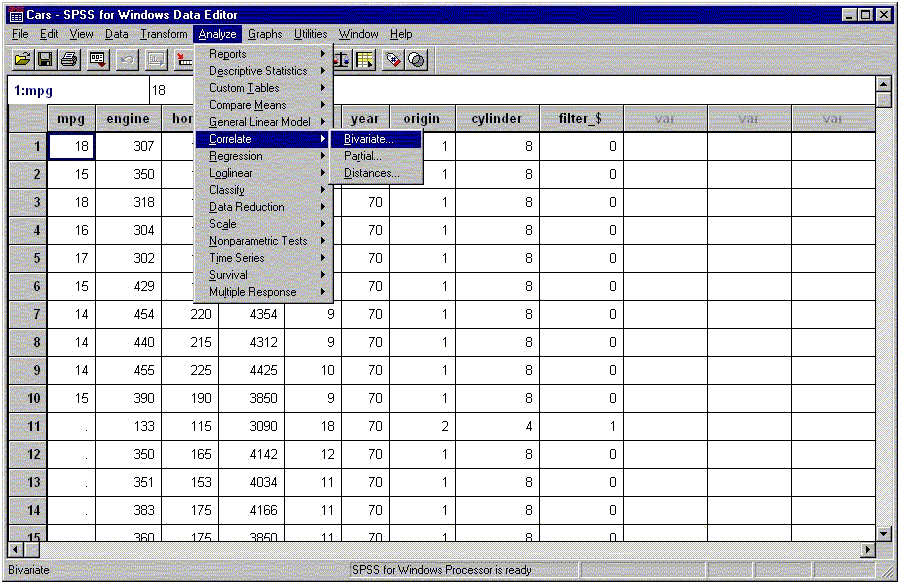The height and width of the screenshot is (583, 898).
Task: Click the vertical scrollbar down arrow
Action: pos(884,534)
